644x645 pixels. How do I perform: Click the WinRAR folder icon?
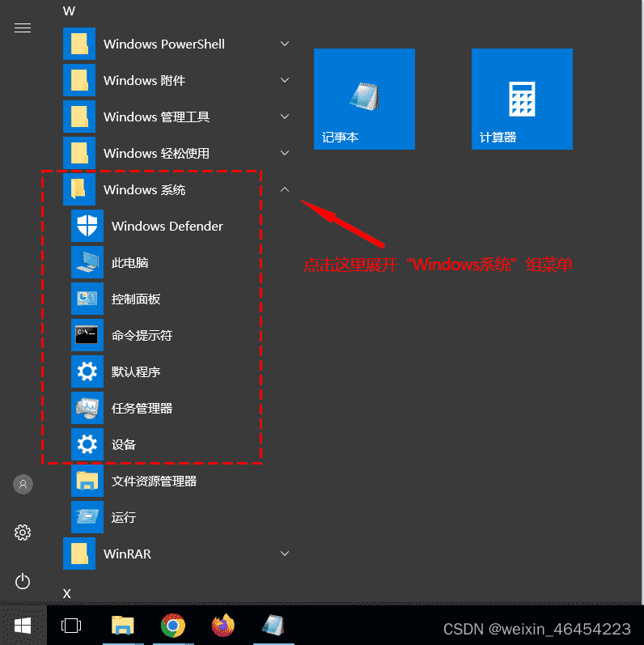coord(79,554)
